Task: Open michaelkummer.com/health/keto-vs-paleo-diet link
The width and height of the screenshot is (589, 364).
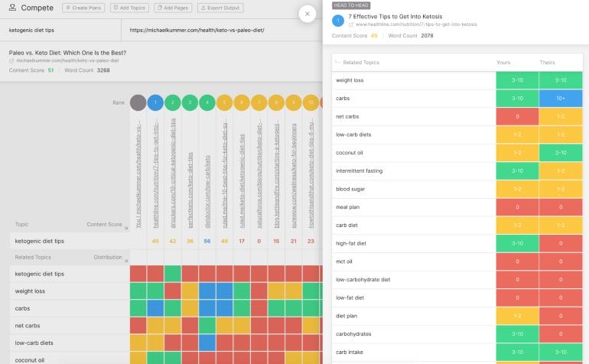Action: click(67, 60)
